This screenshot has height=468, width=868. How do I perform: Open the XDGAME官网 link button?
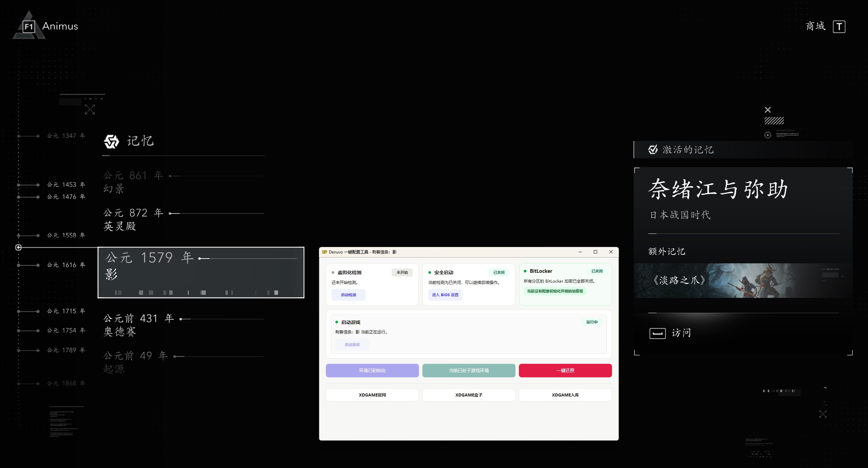(x=372, y=395)
